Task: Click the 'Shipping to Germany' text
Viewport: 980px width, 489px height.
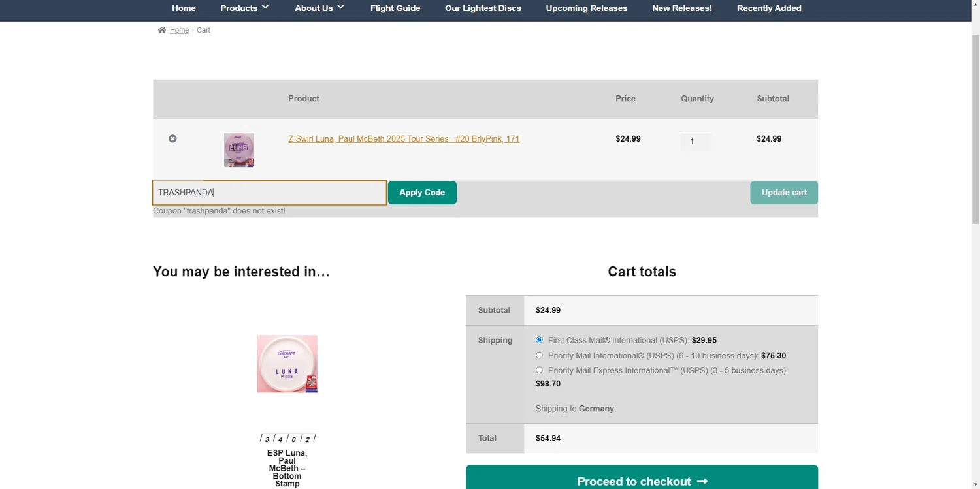Action: 576,409
